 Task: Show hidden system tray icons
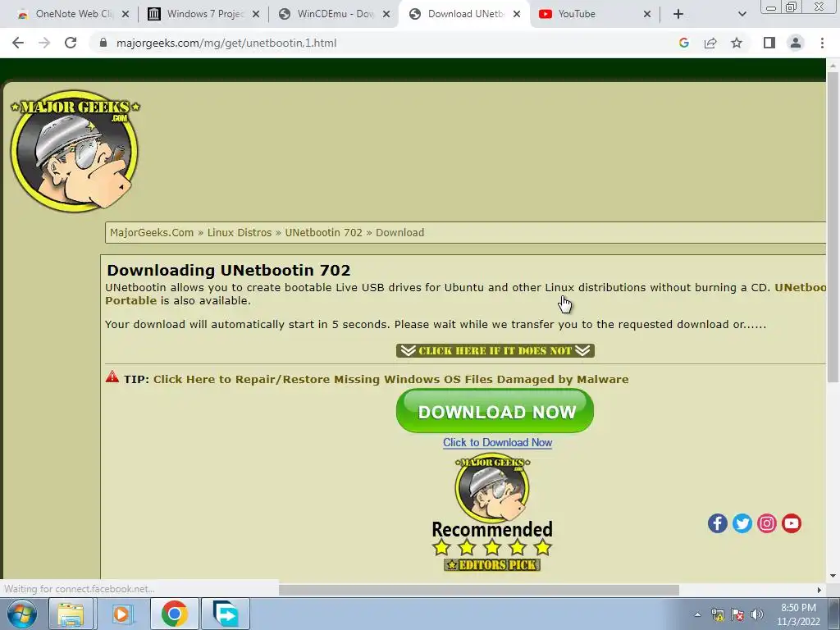pyautogui.click(x=697, y=614)
